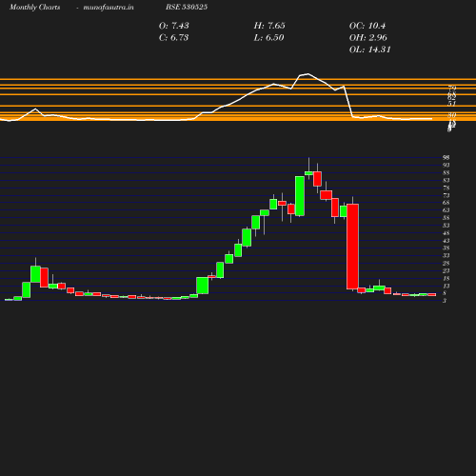Click price axis label 28
Image resolution: width=476 pixels, height=476 pixels.
tap(446, 264)
